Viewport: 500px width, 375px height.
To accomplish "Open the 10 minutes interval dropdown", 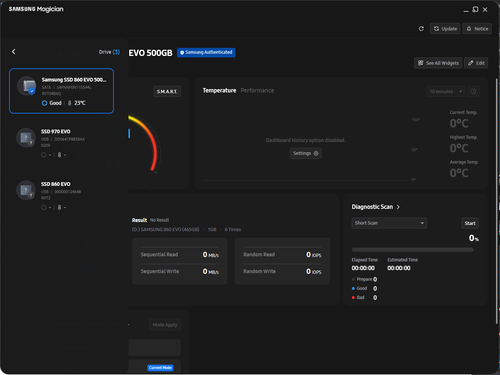I will pyautogui.click(x=446, y=91).
